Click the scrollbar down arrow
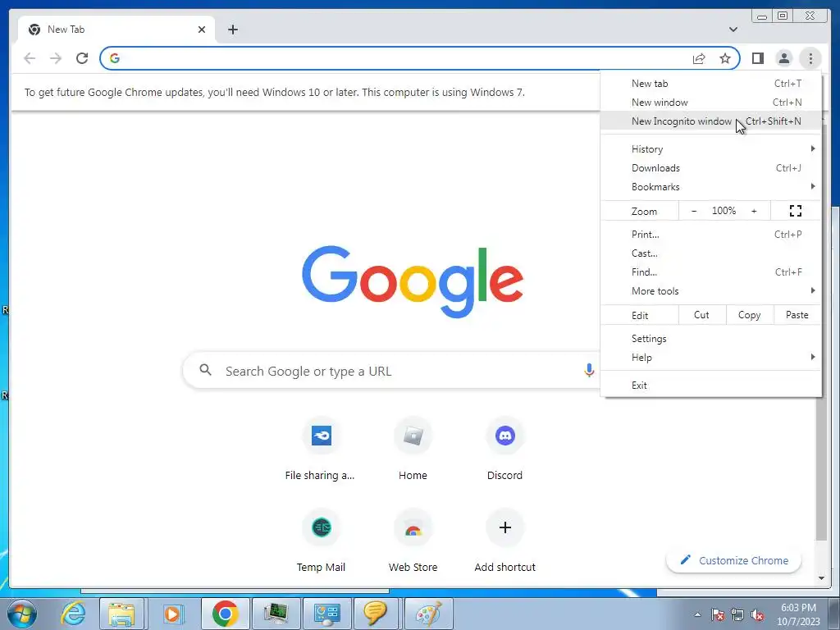 point(822,578)
